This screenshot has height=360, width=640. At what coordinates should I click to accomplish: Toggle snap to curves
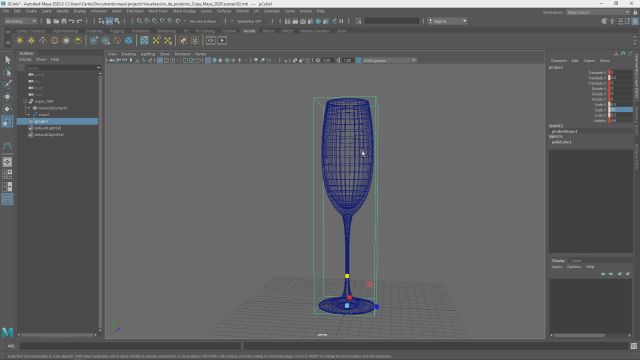147,21
